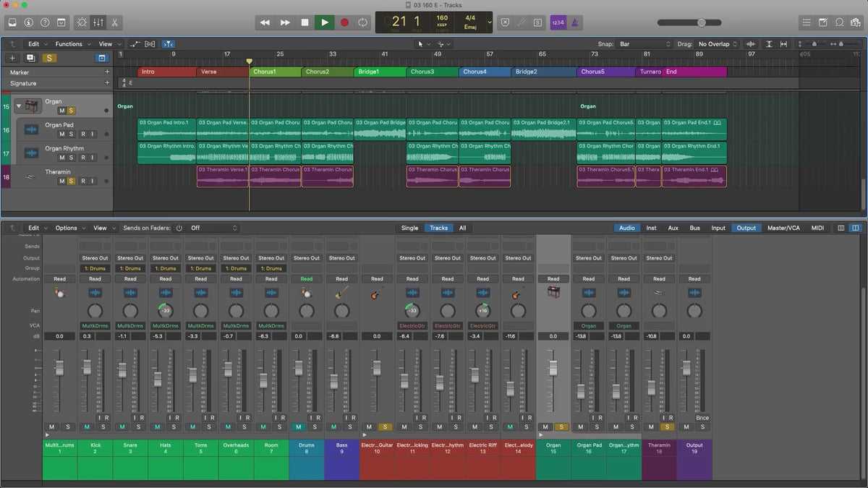Collapse the Organ track stack triangle
Screen dimensions: 868x488
pos(19,106)
